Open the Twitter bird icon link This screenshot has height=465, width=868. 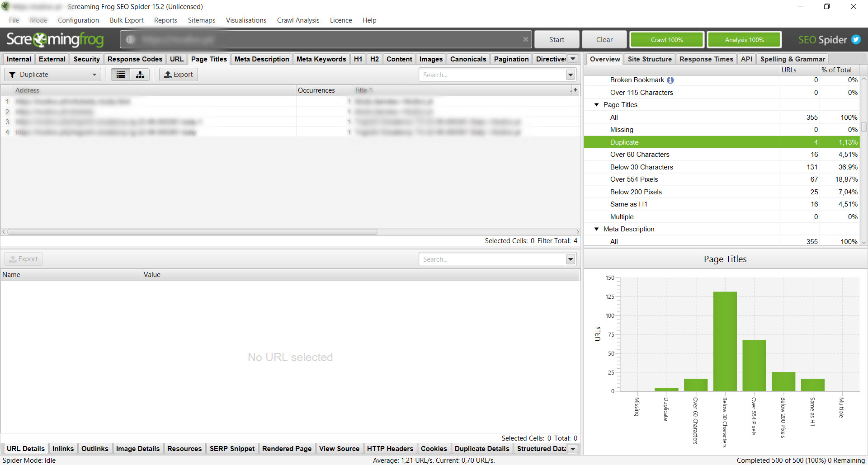856,40
